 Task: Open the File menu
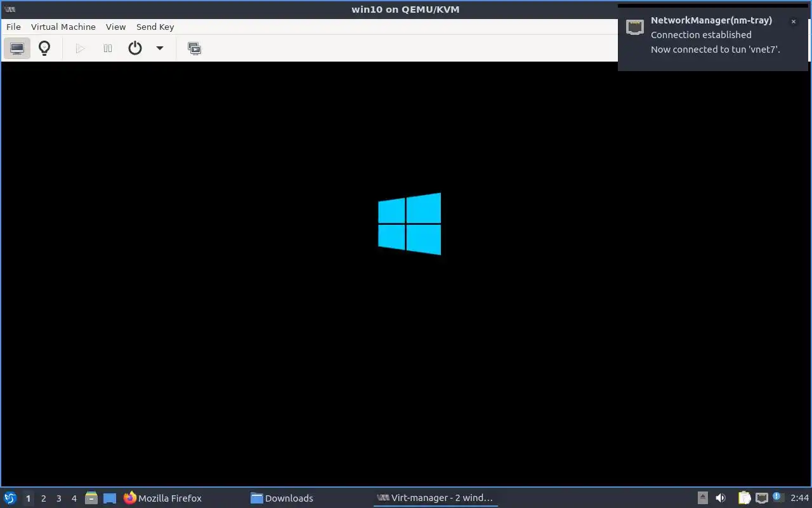13,27
